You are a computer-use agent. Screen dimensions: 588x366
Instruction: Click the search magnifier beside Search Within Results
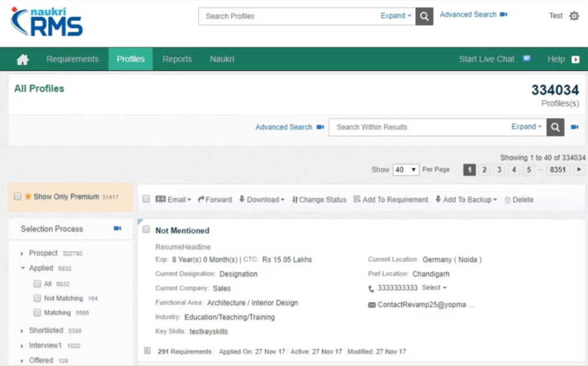click(555, 127)
